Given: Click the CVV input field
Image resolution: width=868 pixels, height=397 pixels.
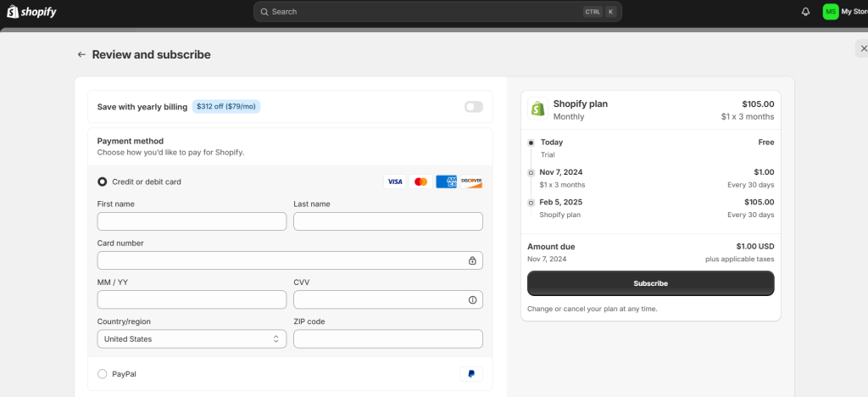Looking at the screenshot, I should click(388, 299).
